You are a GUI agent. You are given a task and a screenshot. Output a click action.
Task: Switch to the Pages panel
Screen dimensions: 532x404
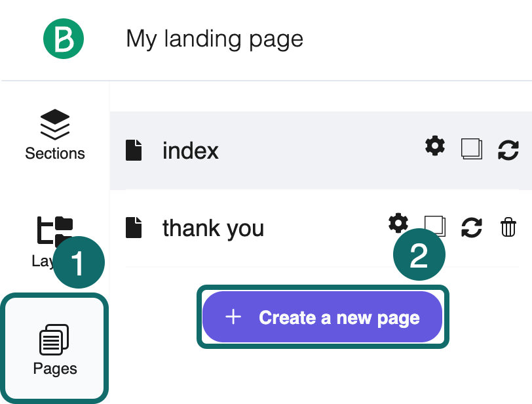click(55, 348)
